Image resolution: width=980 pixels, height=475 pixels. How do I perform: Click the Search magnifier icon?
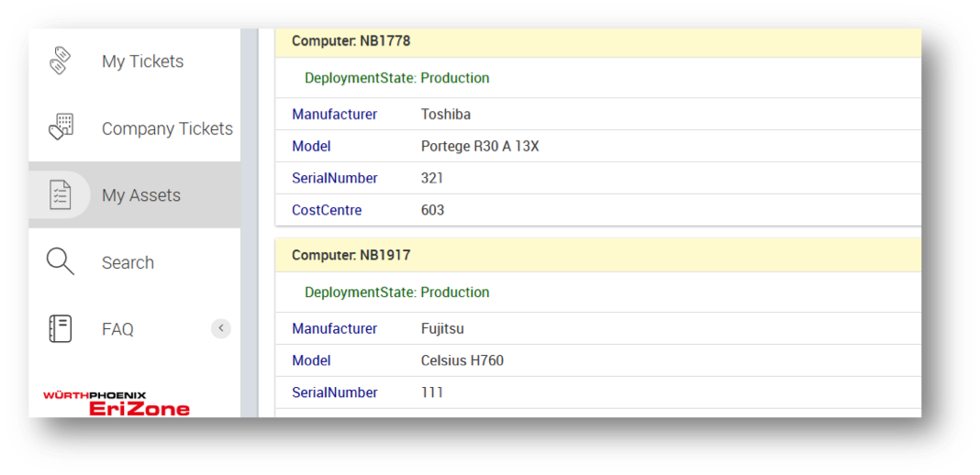(x=61, y=261)
